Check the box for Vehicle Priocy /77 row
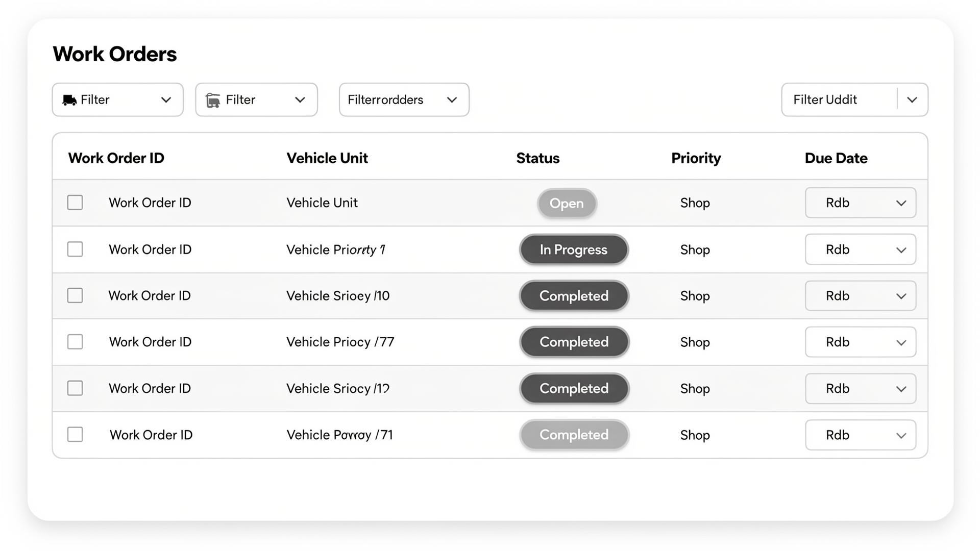The width and height of the screenshot is (980, 551). click(x=75, y=342)
